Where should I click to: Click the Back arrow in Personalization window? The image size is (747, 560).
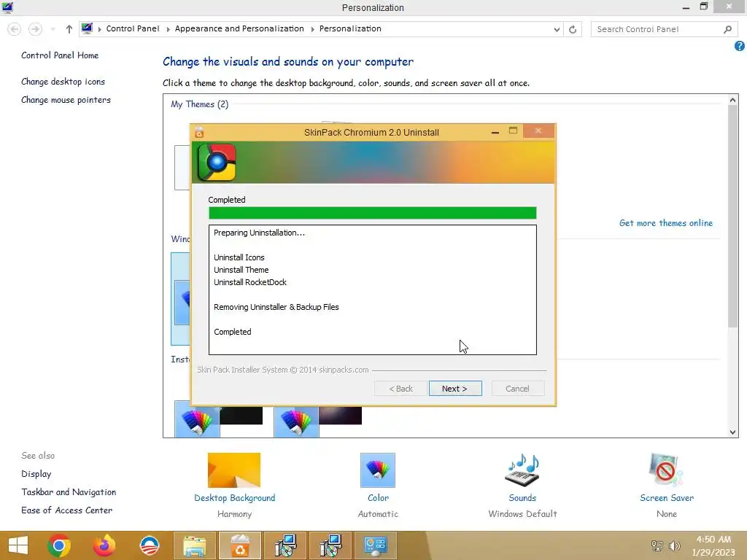tap(15, 29)
